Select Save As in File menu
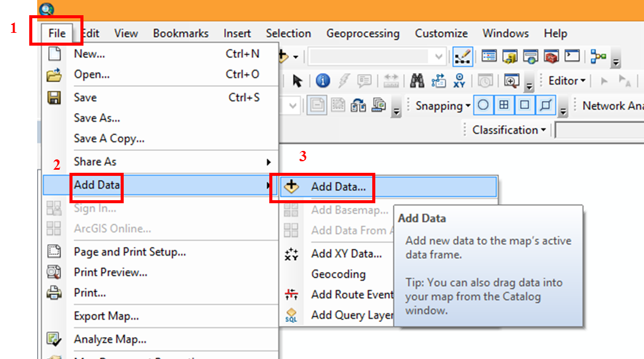 pos(97,118)
